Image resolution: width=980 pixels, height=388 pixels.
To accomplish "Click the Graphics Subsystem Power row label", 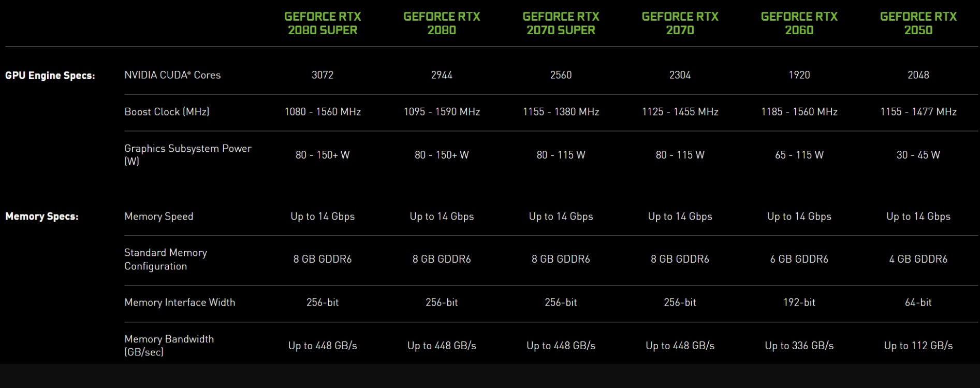I will 187,154.
